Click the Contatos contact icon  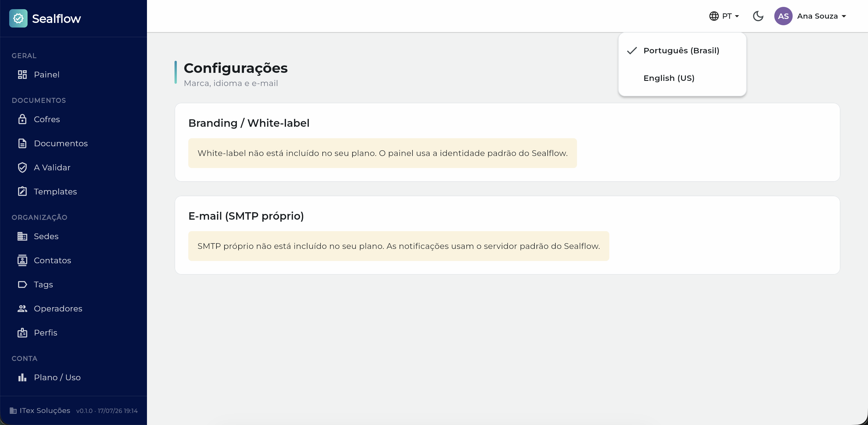click(x=22, y=260)
